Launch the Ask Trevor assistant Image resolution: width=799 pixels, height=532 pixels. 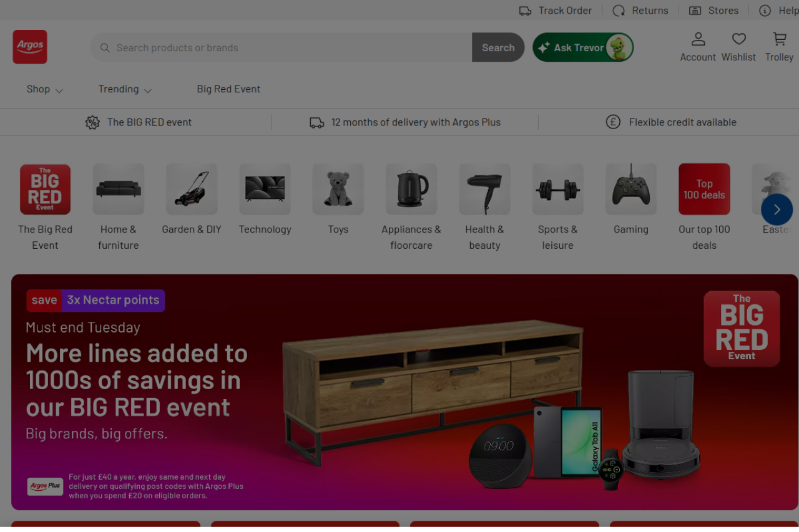click(582, 47)
